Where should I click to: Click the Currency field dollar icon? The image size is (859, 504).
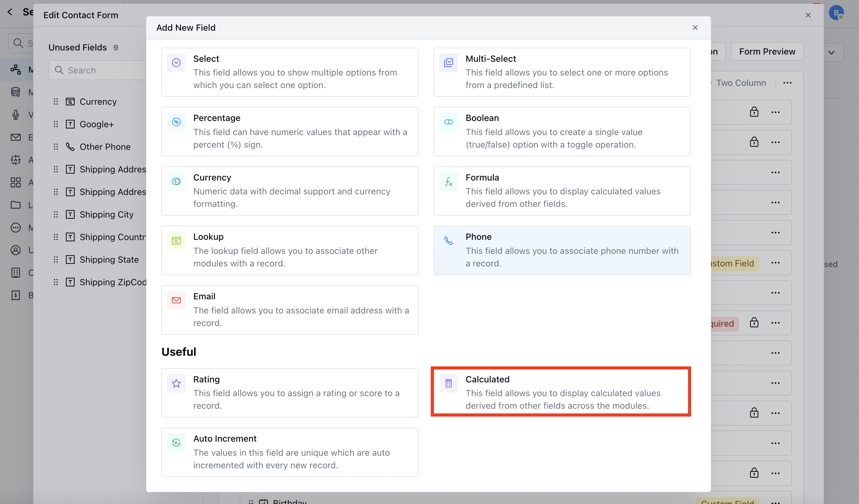[x=176, y=181]
